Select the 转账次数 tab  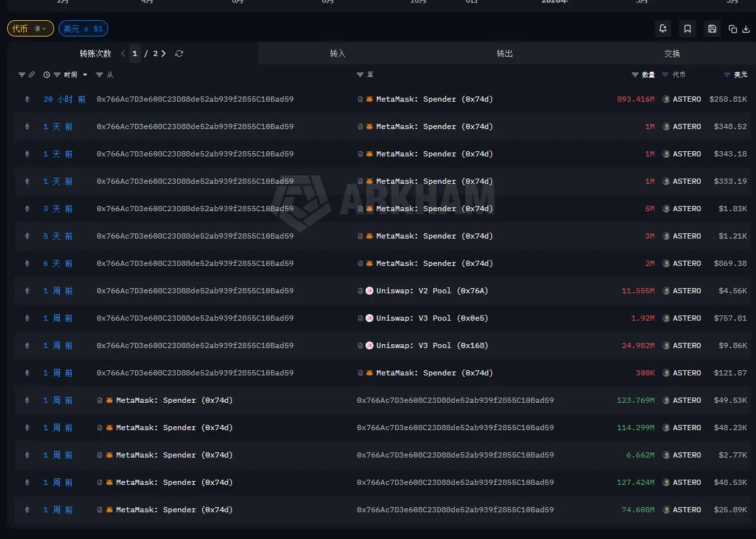[x=95, y=53]
